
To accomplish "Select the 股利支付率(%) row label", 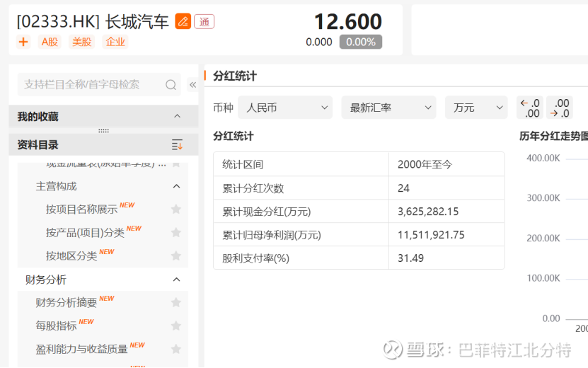I will (255, 258).
